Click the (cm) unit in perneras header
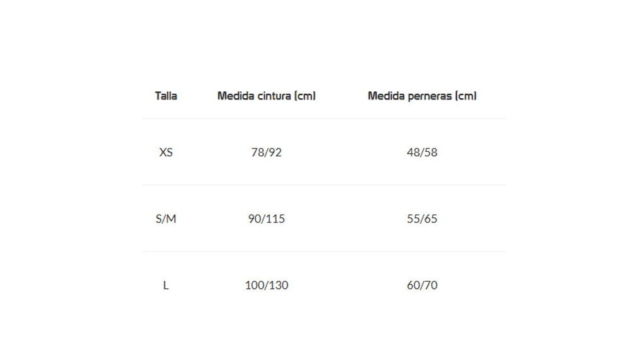The width and height of the screenshot is (621, 364). pos(466,96)
